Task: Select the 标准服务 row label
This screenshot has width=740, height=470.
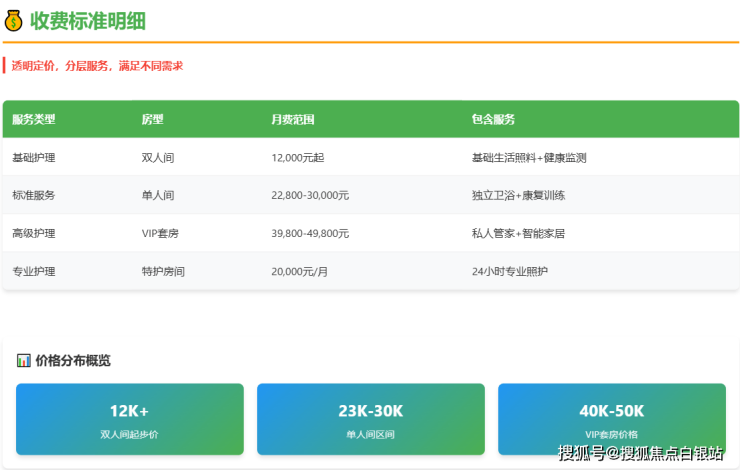Action: [34, 195]
